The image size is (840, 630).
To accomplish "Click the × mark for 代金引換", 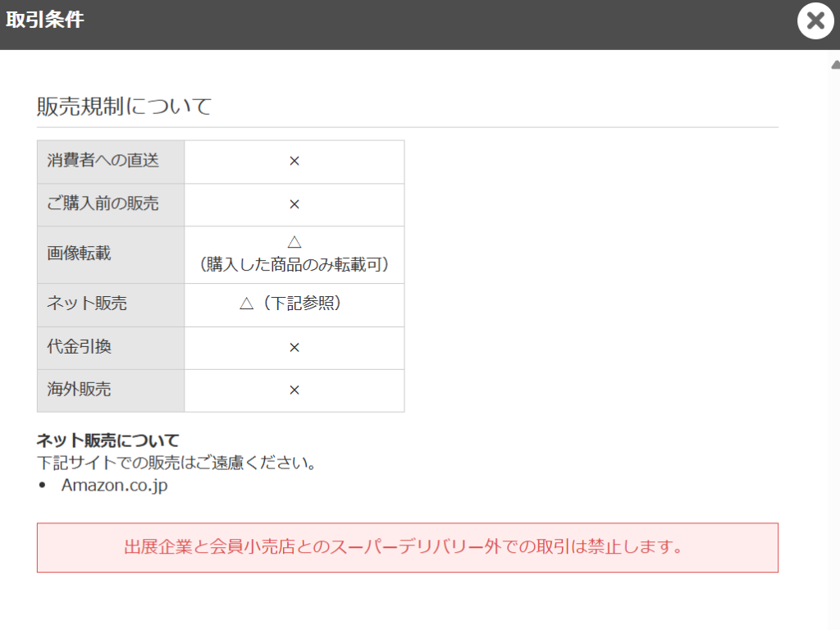I will pyautogui.click(x=294, y=348).
